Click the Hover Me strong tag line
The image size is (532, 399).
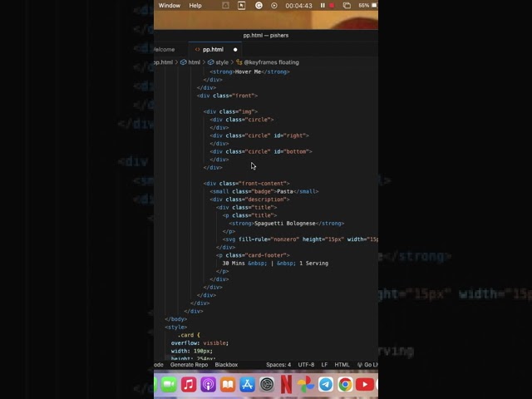tap(249, 72)
